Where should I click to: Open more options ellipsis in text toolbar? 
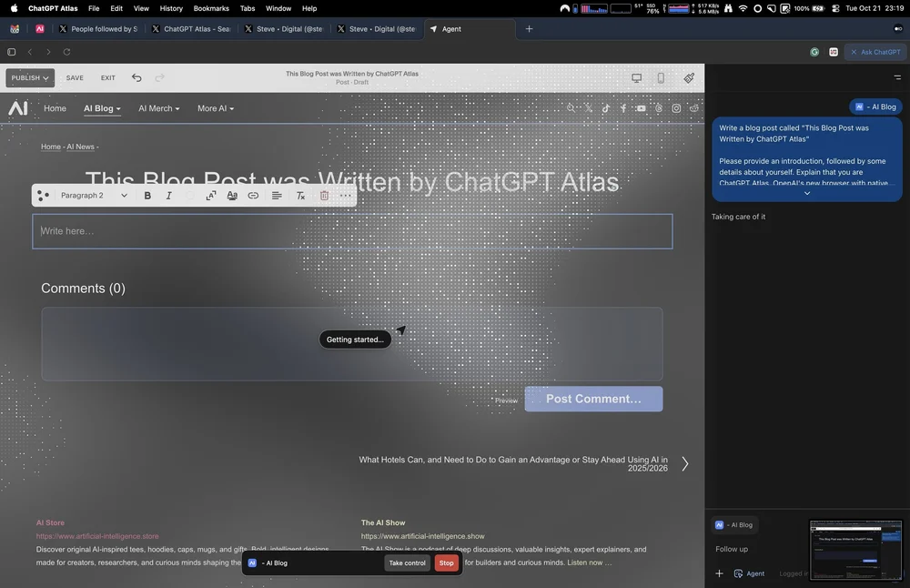345,196
